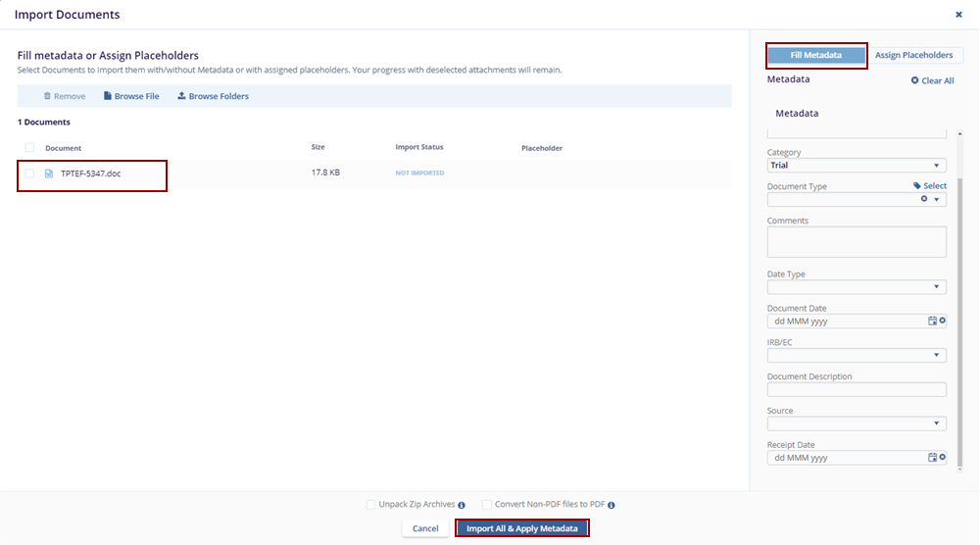
Task: Enable Convert Non-PDF files to PDF checkbox
Action: tap(487, 505)
